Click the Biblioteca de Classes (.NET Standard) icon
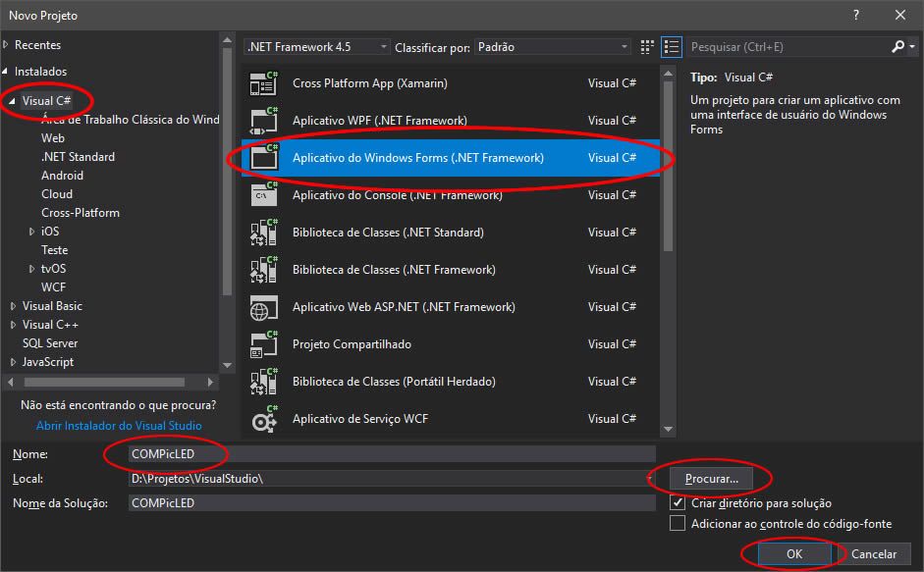The image size is (924, 572). point(263,233)
